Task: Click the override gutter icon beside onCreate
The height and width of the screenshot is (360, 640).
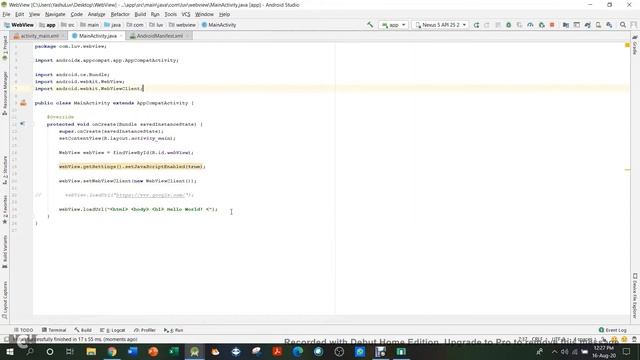Action: click(22, 124)
